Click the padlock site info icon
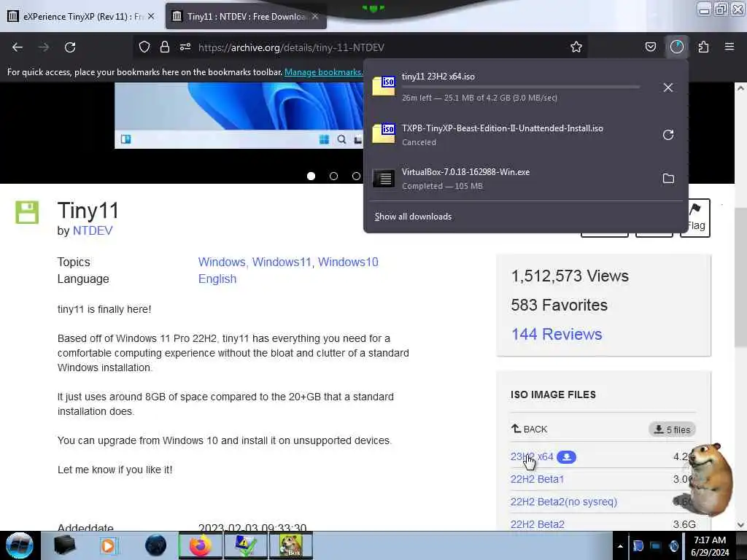The image size is (747, 560). pyautogui.click(x=165, y=47)
